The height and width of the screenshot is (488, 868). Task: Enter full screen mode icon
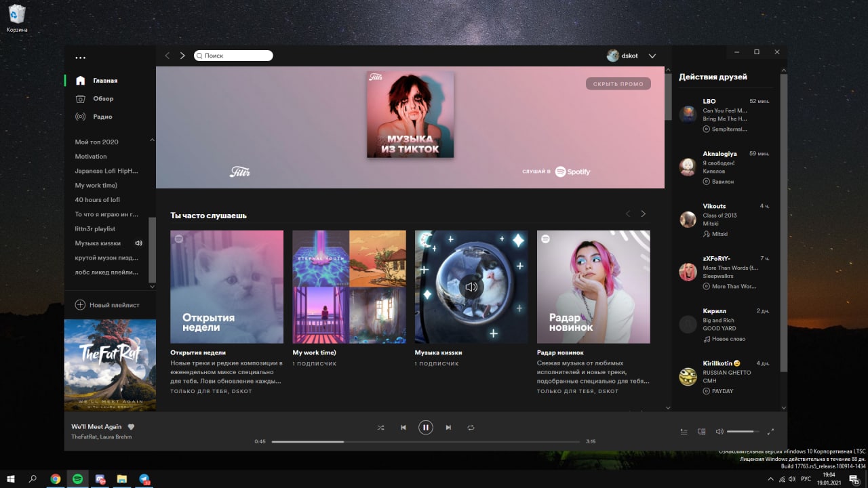(770, 432)
